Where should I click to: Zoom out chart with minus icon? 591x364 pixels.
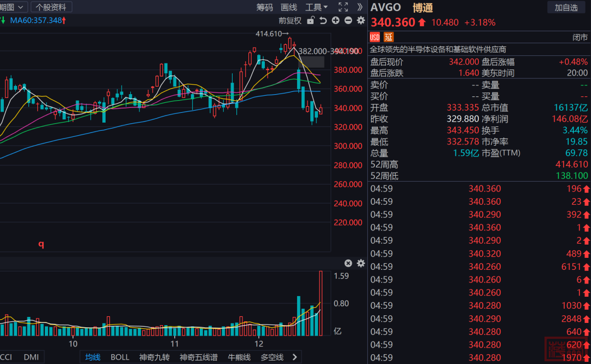[348, 21]
